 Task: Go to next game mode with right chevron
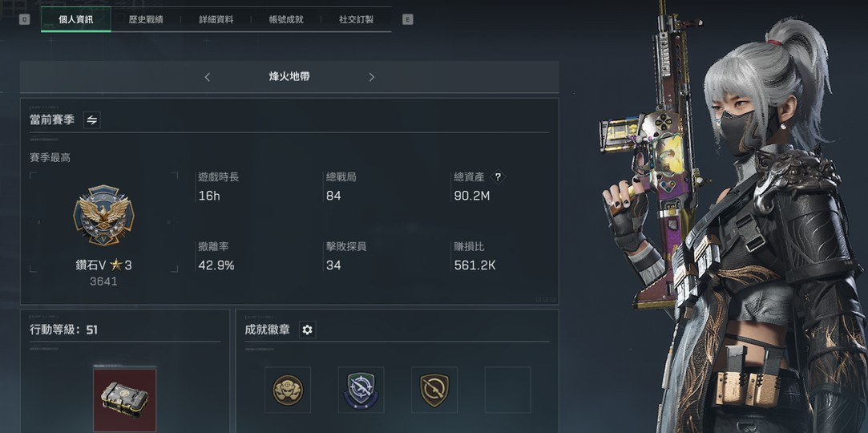[371, 77]
